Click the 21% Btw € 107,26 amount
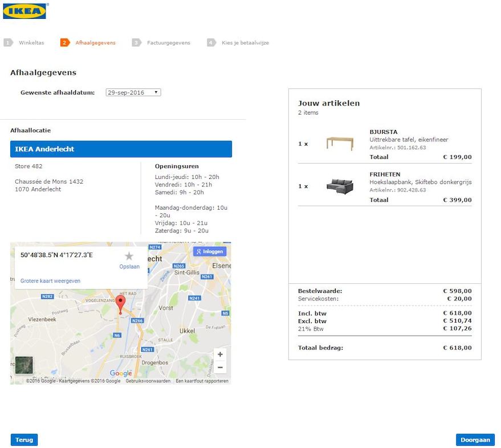 457,328
